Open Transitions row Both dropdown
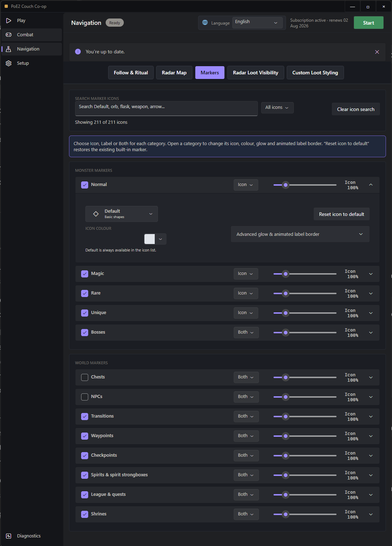The height and width of the screenshot is (546, 392). [x=246, y=417]
